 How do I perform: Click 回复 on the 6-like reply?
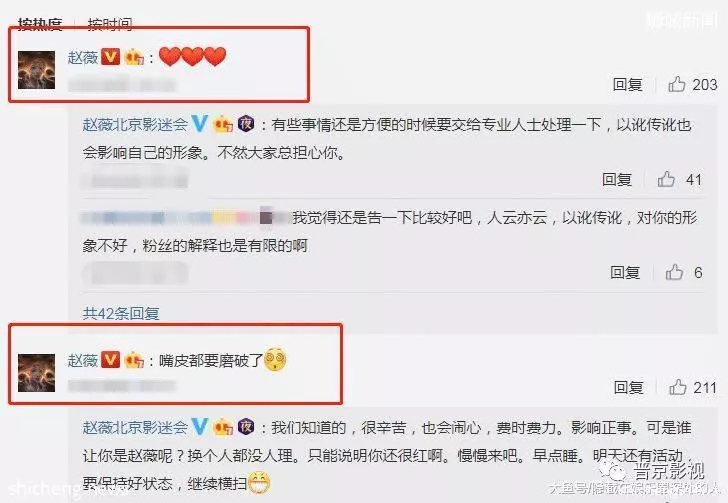tap(625, 272)
